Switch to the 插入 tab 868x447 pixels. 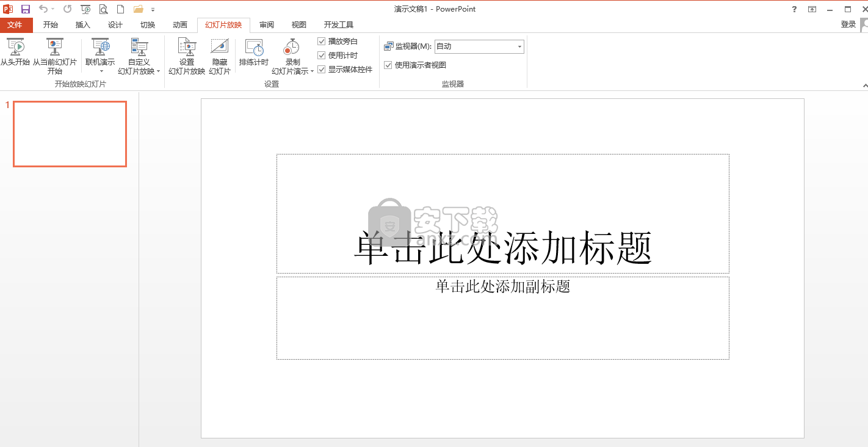point(82,25)
